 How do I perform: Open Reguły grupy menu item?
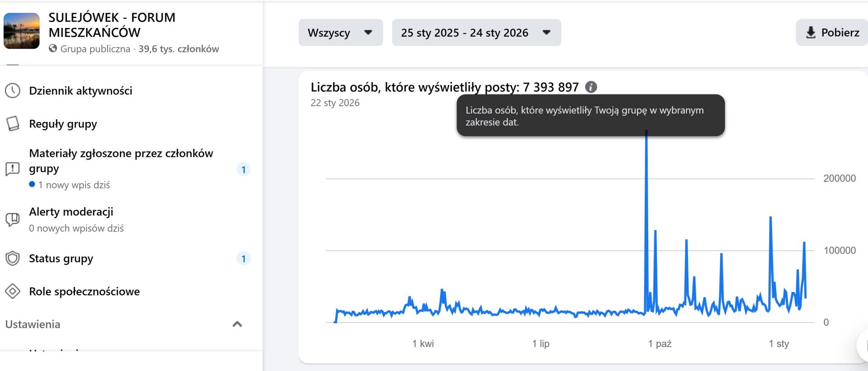click(x=63, y=124)
